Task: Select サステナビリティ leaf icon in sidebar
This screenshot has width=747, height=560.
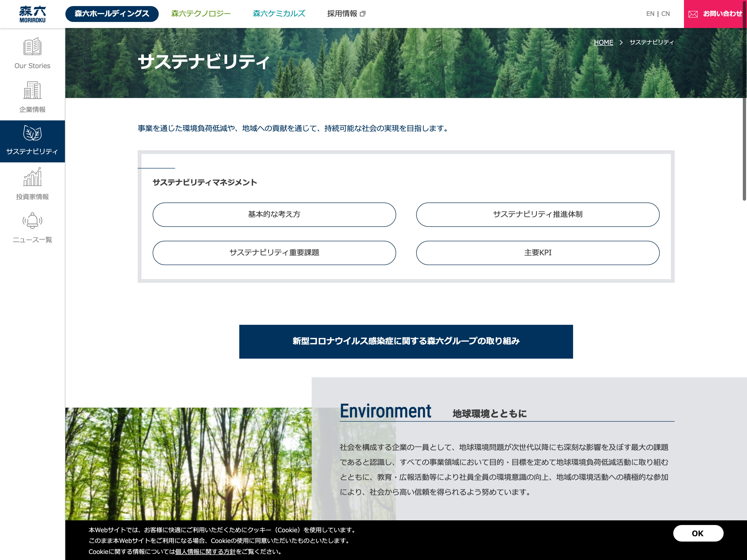Action: pos(32,133)
